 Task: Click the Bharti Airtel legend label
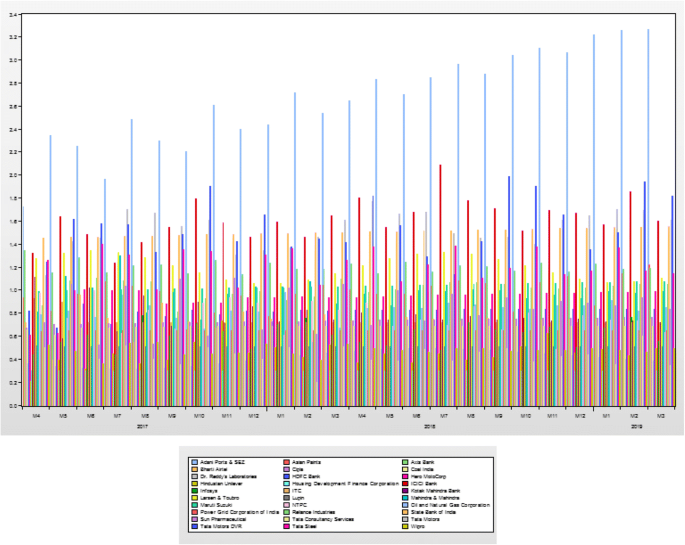[215, 468]
